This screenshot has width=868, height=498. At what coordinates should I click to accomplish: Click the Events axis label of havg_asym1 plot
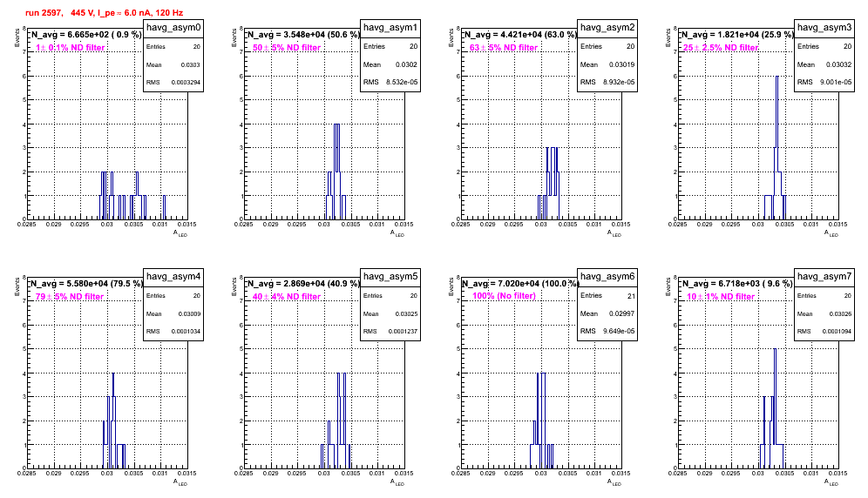[x=234, y=37]
